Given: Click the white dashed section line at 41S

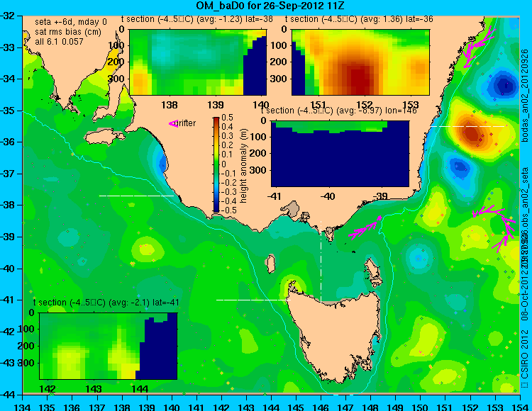Looking at the screenshot, I should [253, 300].
